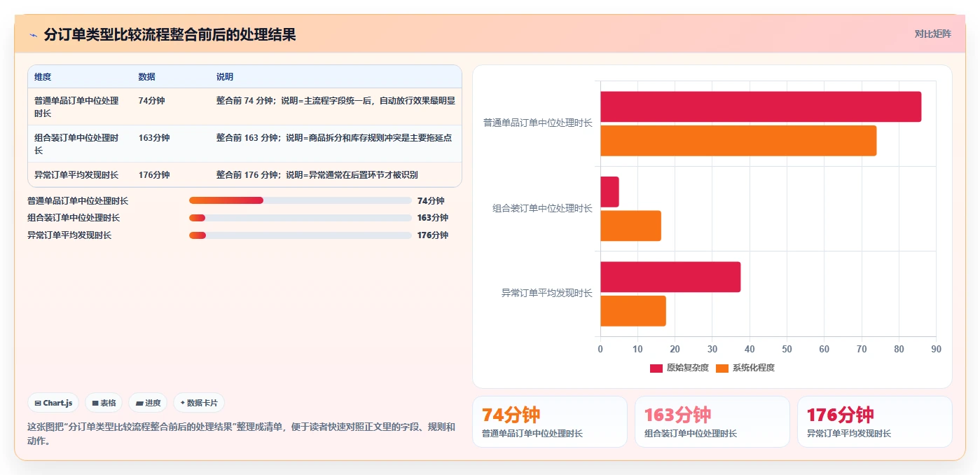Viewport: 980px width, 475px height.
Task: Click 普通单品订单中位处理时长 label left of the progress bar
Action: (78, 201)
